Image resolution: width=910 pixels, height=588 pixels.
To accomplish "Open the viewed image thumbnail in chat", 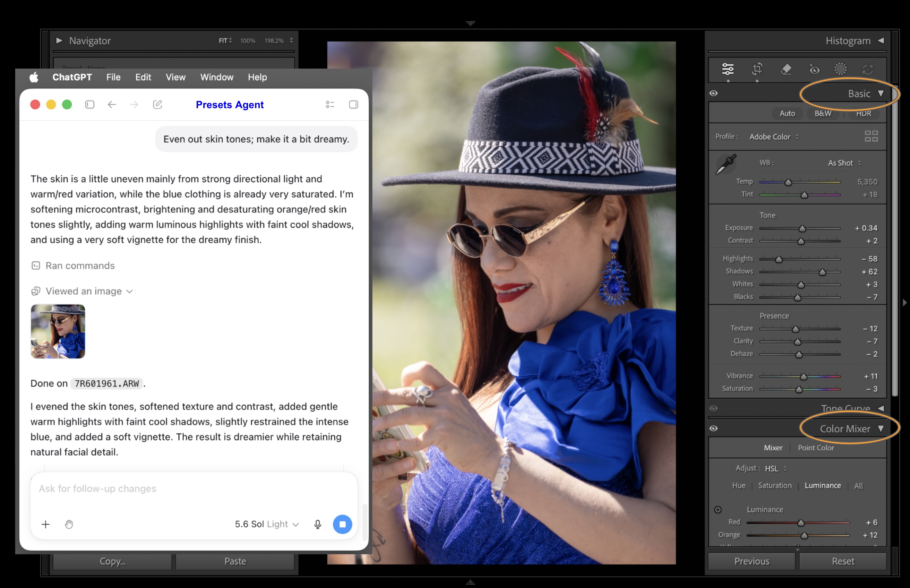I will coord(58,331).
